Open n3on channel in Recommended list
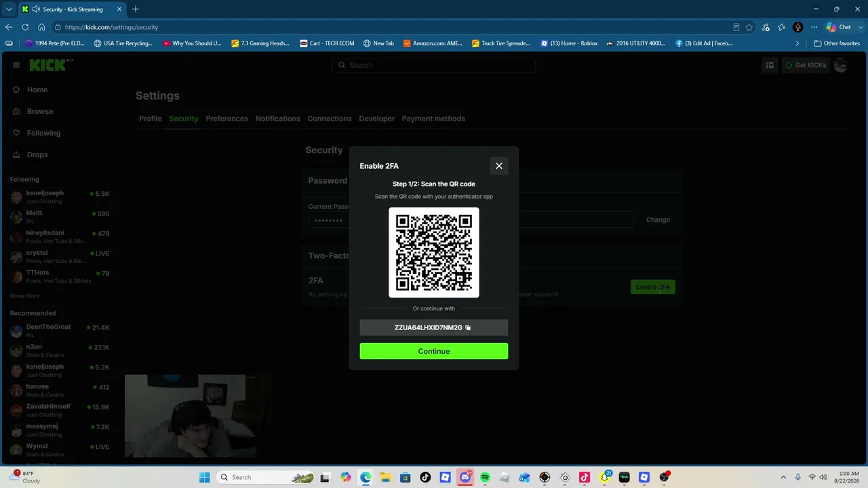The image size is (868, 488). [x=60, y=350]
